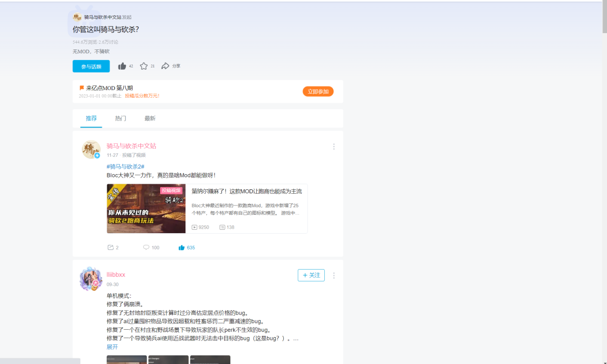Open comments via the speech bubble icon
The width and height of the screenshot is (607, 364).
[x=147, y=247]
